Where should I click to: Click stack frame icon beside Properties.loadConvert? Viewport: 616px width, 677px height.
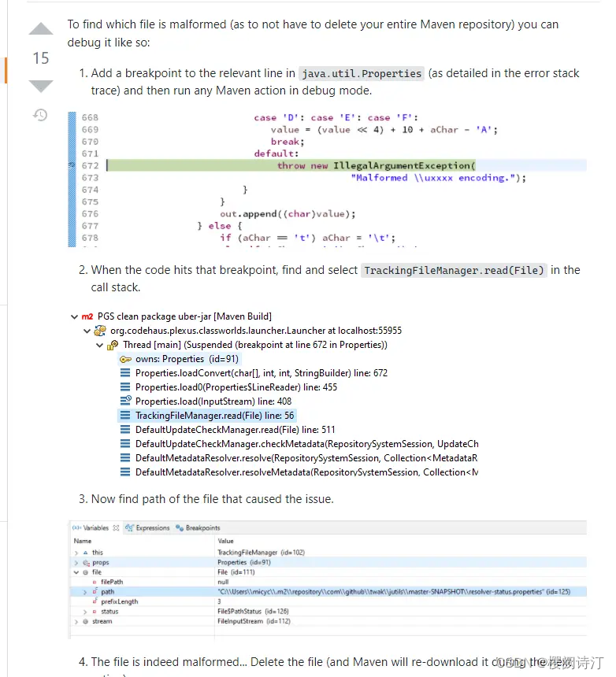coord(124,373)
